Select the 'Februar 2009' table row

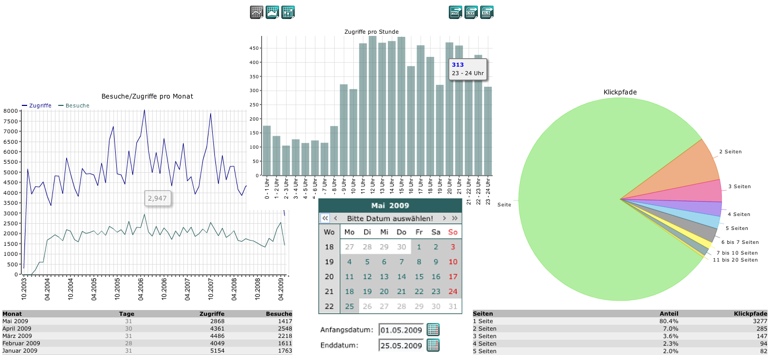[x=147, y=344]
